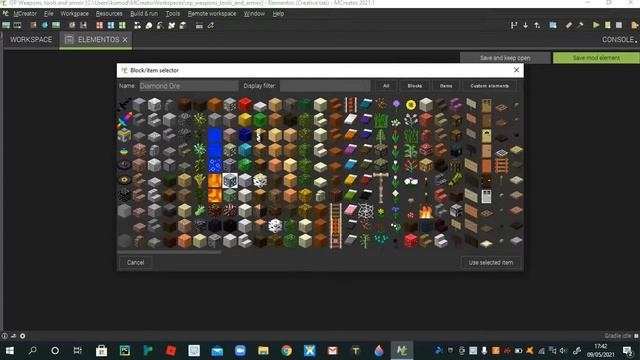This screenshot has width=640, height=360.
Task: Click the hammer build icon in toolbar
Action: 580,25
